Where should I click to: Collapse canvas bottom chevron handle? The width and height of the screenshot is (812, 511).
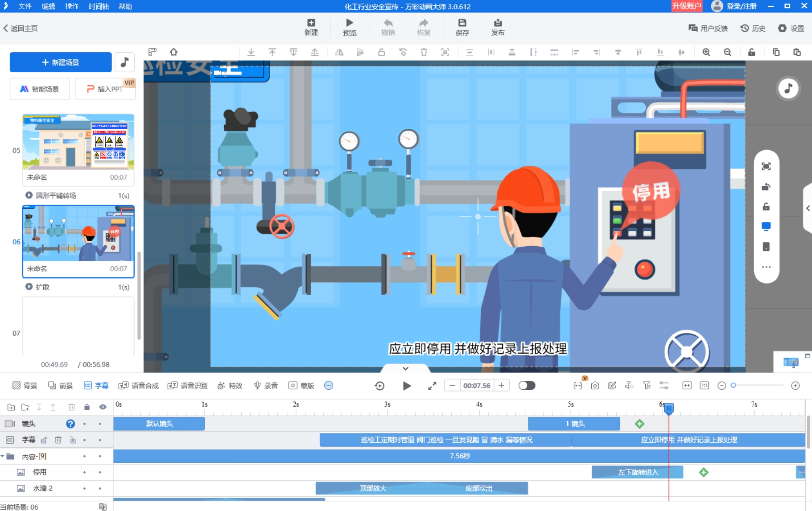coord(405,369)
